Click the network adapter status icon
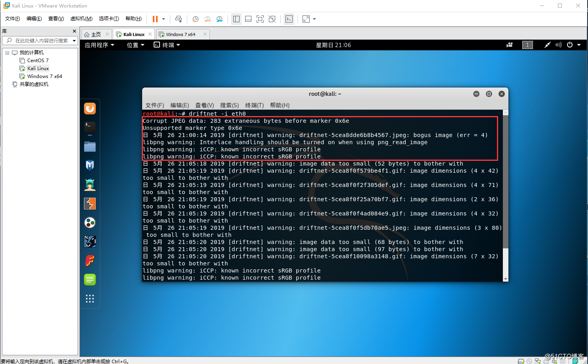Image resolution: width=588 pixels, height=364 pixels. click(x=538, y=361)
